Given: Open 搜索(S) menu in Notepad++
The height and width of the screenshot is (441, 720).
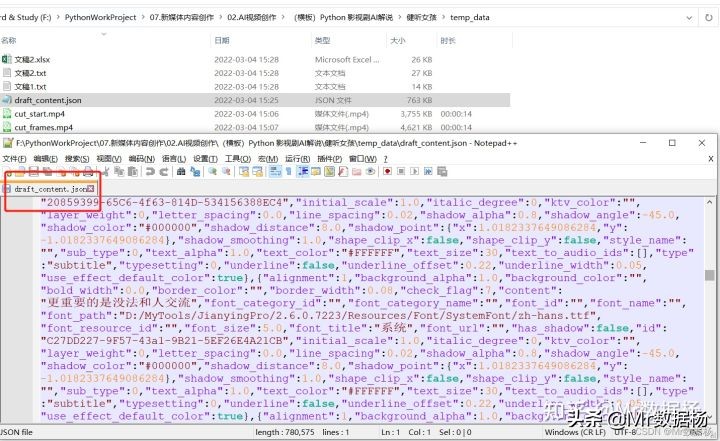Looking at the screenshot, I should click(77, 158).
